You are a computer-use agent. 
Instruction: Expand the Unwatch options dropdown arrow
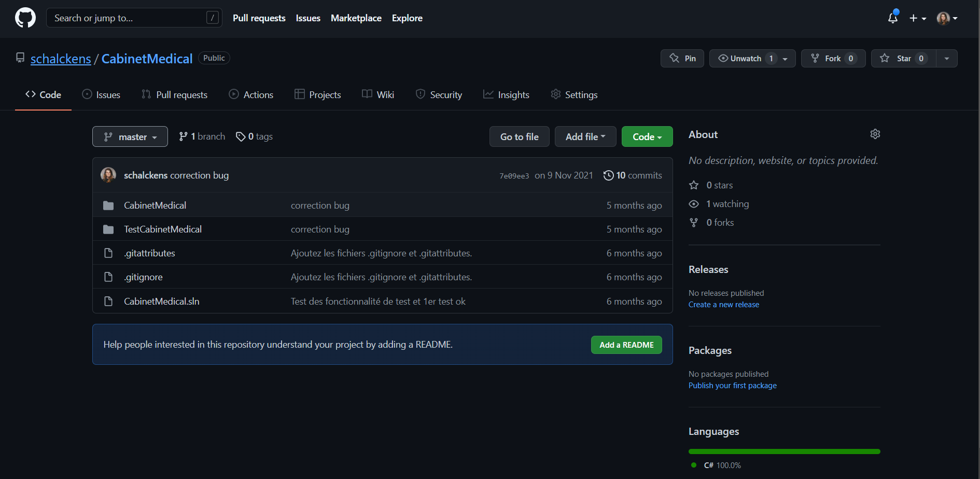(785, 59)
